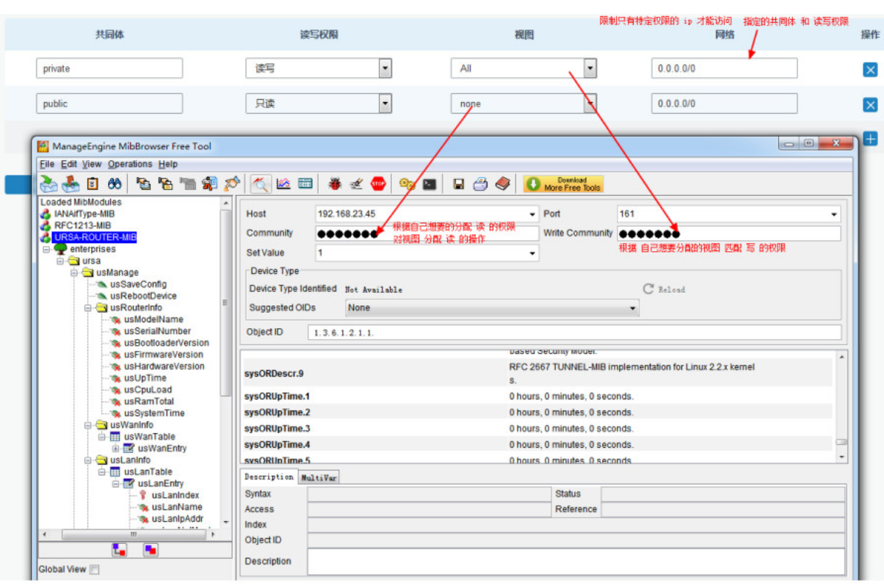884x588 pixels.
Task: Click the SNMP GetNext toolbar icon
Action: click(166, 184)
